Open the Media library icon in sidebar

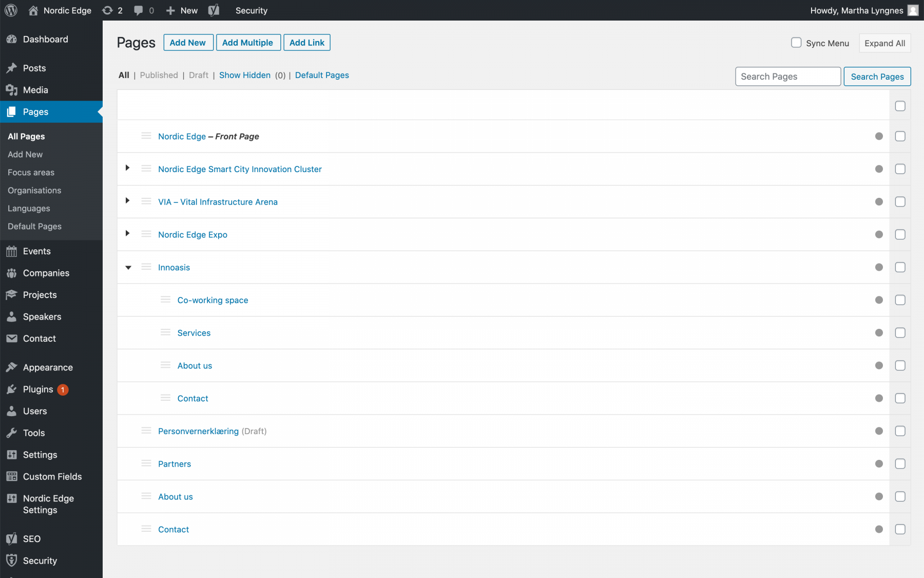point(12,90)
